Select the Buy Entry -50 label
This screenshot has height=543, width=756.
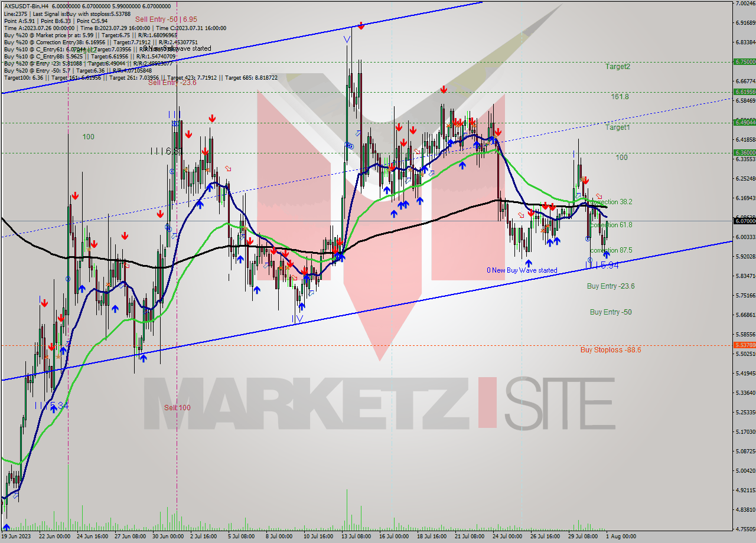(x=611, y=312)
